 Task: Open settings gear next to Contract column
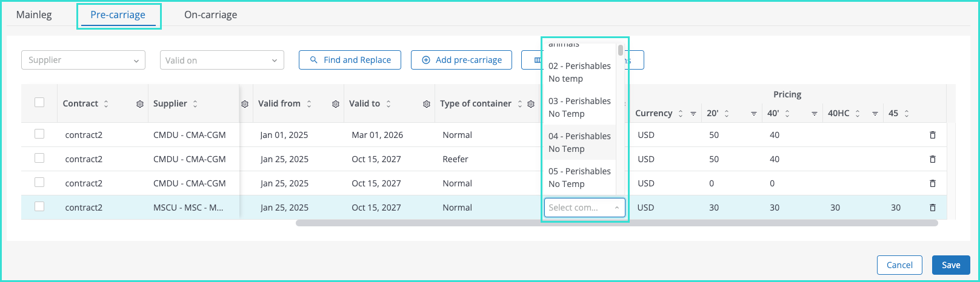click(x=140, y=104)
